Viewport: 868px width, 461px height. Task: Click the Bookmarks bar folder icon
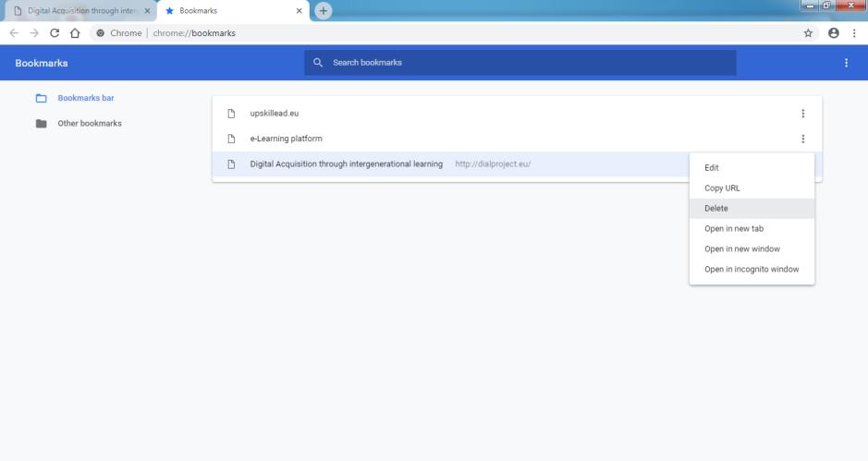pyautogui.click(x=41, y=98)
